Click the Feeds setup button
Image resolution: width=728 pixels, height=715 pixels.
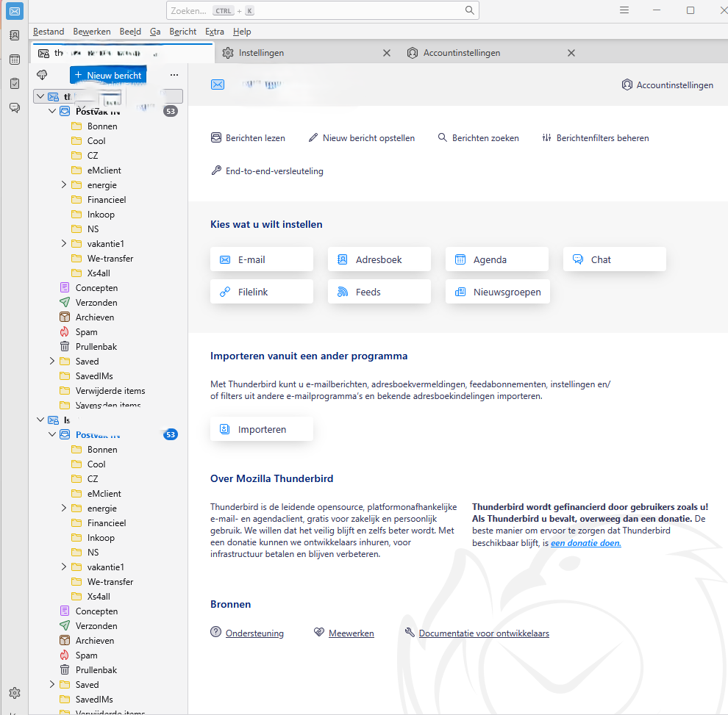(x=379, y=292)
